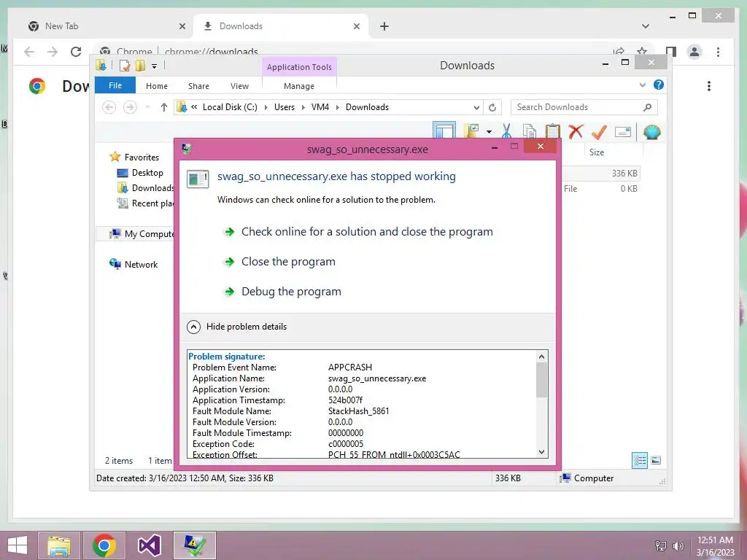Click Local Disk (C:) in address breadcrumb
Image resolution: width=747 pixels, height=560 pixels.
click(230, 107)
